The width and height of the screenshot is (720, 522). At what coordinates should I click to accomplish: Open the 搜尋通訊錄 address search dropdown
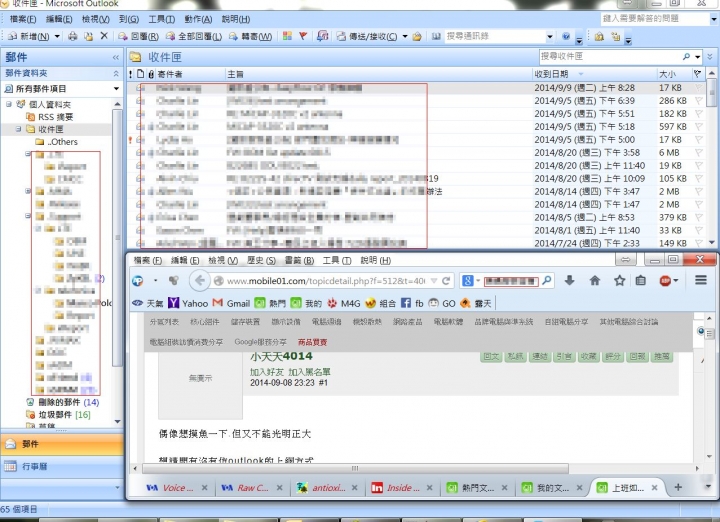tap(550, 36)
